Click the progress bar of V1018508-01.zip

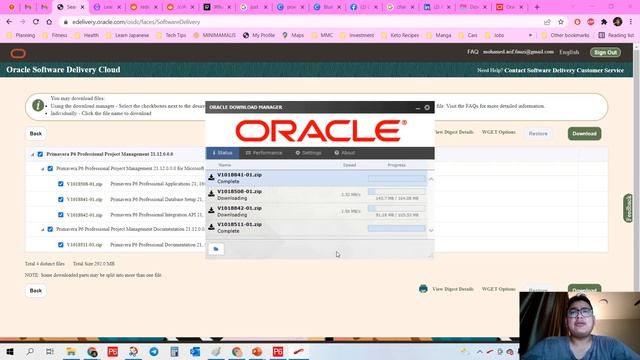click(396, 191)
